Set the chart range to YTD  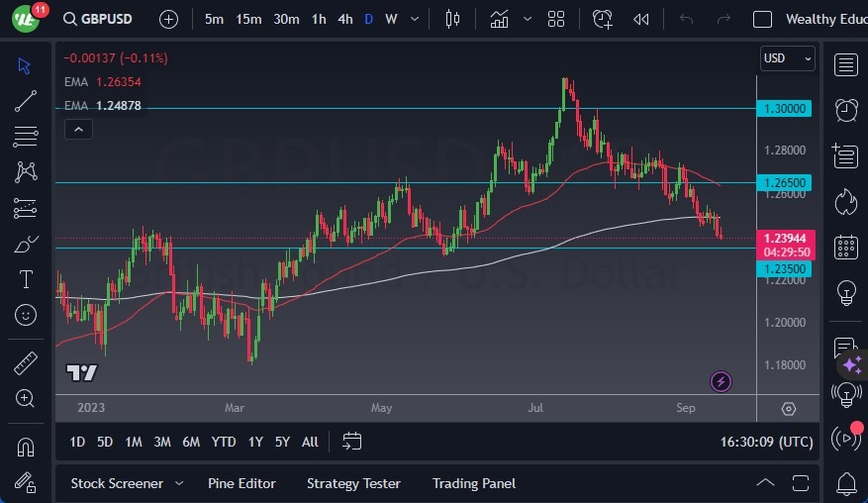[x=224, y=442]
